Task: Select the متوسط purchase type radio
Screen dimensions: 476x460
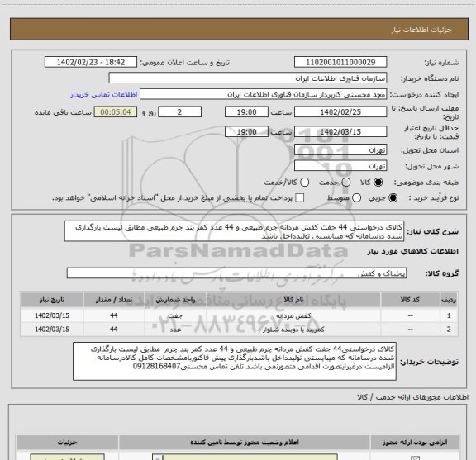Action: point(356,198)
